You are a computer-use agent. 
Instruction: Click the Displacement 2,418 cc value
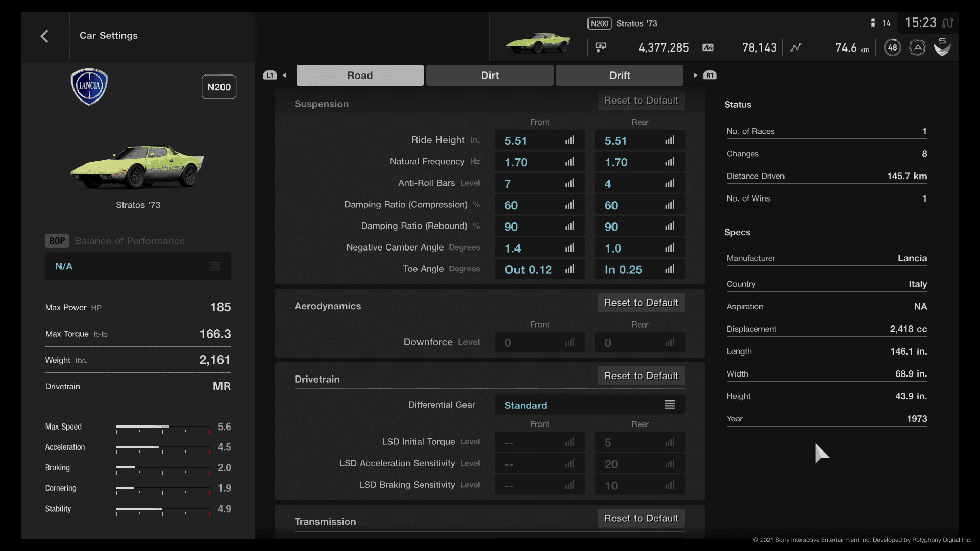click(x=908, y=329)
